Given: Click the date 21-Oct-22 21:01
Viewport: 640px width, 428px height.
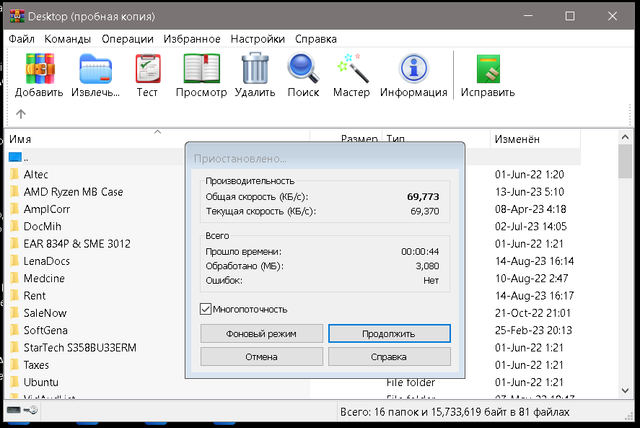Looking at the screenshot, I should 533,313.
